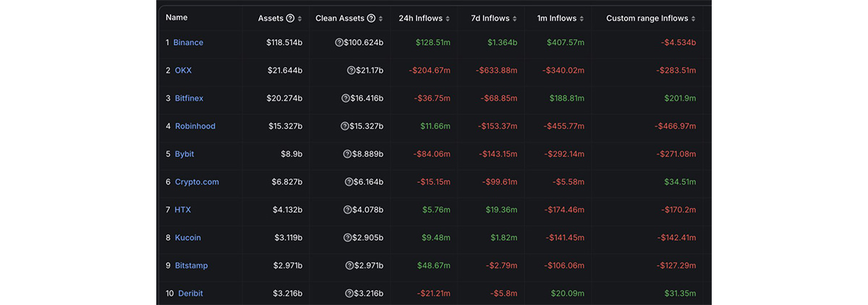
Task: Click Binance custom range inflow -$4.534b
Action: click(678, 43)
